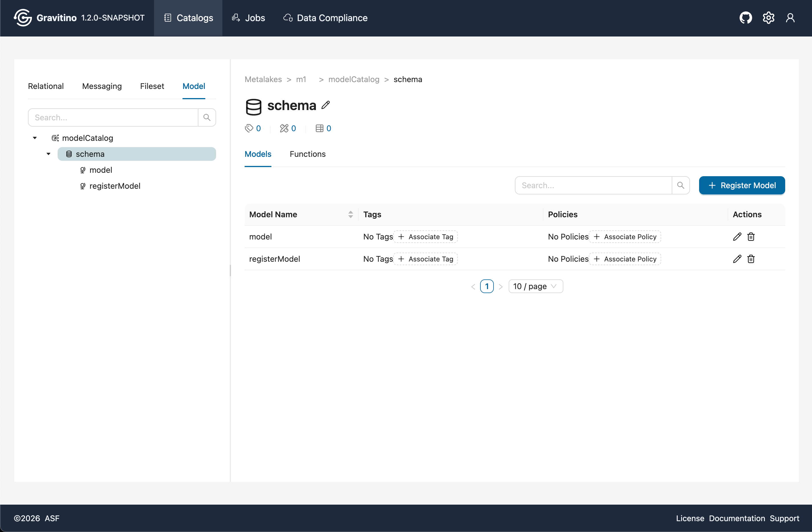Open the 10 / page dropdown
Screen dimensions: 812x532
pyautogui.click(x=535, y=286)
